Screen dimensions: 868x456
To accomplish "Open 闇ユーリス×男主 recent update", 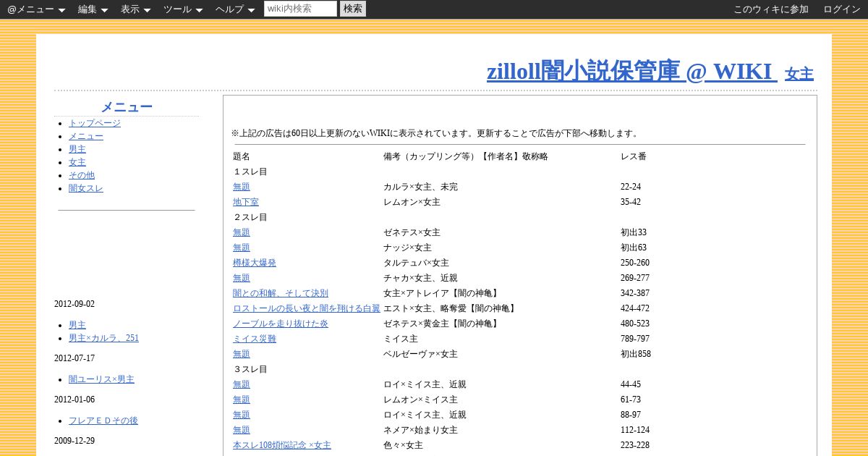I will (x=101, y=379).
